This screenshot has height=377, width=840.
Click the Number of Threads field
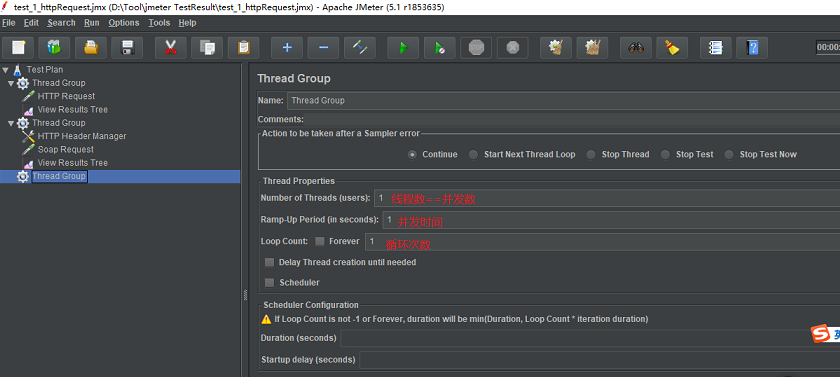point(607,199)
